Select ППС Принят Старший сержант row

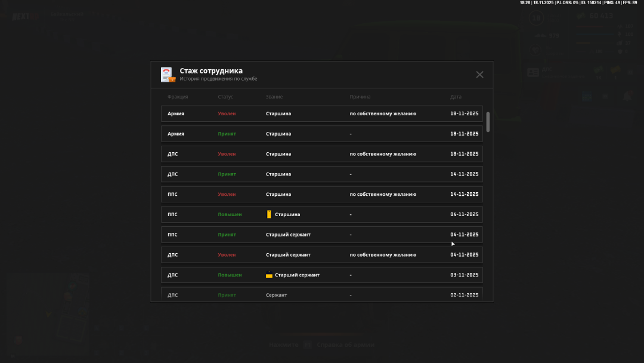point(322,235)
